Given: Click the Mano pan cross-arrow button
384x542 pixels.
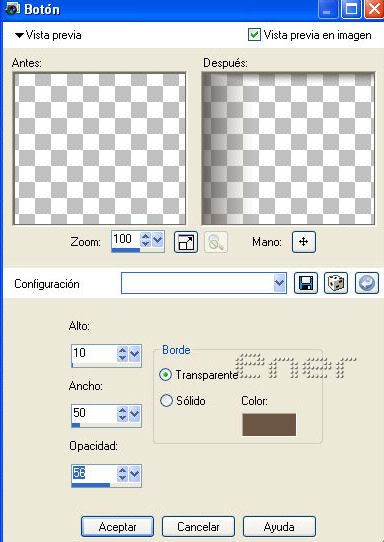Looking at the screenshot, I should (x=303, y=242).
